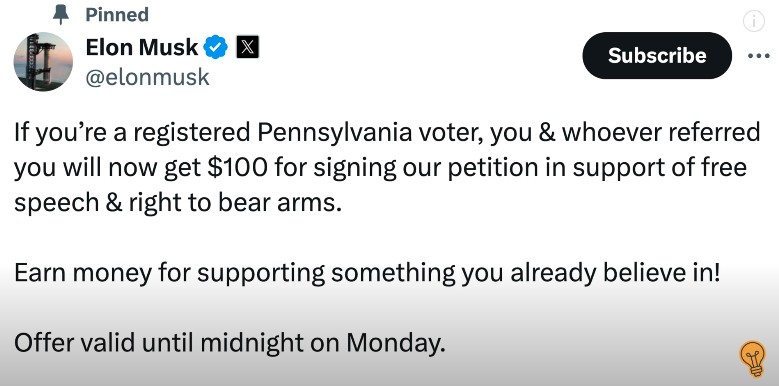The image size is (779, 386).
Task: Click the @elonmusk handle
Action: point(148,77)
